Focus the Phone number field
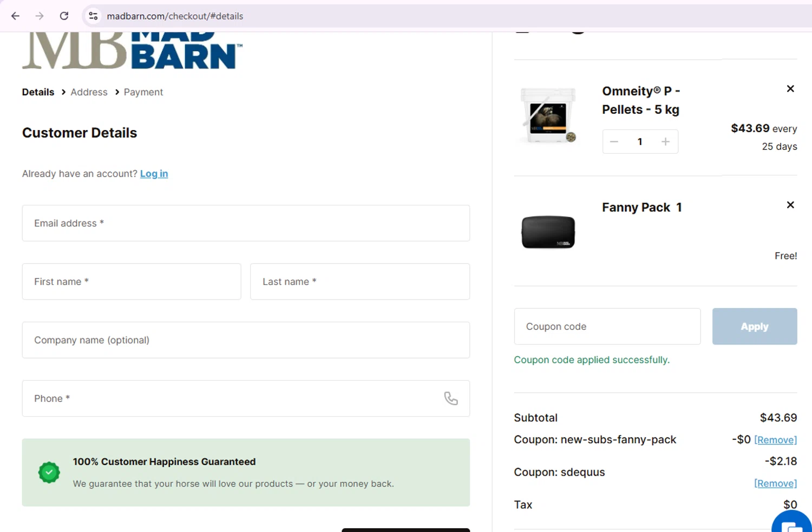 [x=246, y=399]
